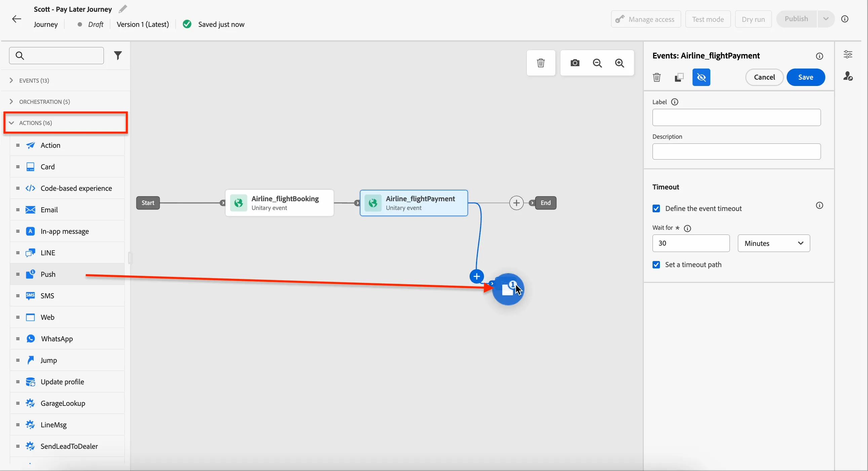Show Define the event timeout info tooltip

click(x=819, y=205)
